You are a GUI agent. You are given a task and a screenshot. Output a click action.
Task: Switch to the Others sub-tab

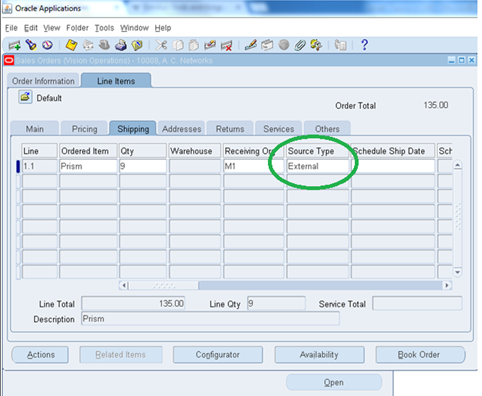click(327, 129)
